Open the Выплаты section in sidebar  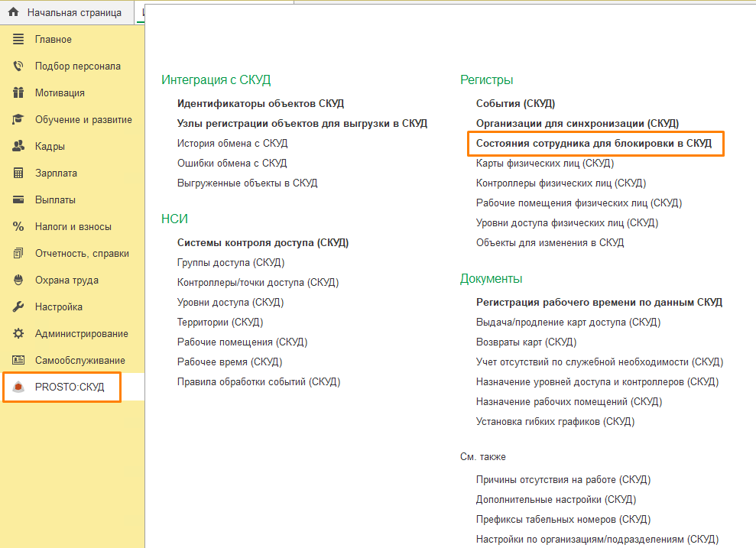[55, 200]
